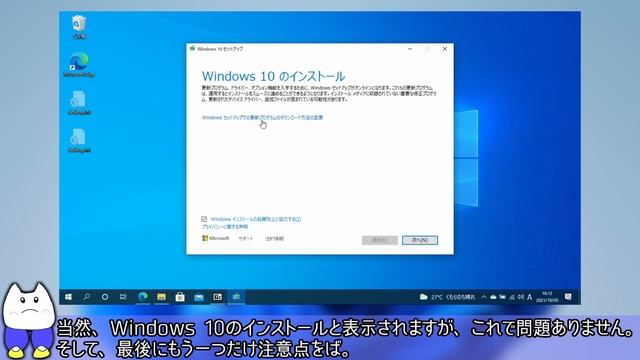Click the Windows 10 のインストール heading

273,76
